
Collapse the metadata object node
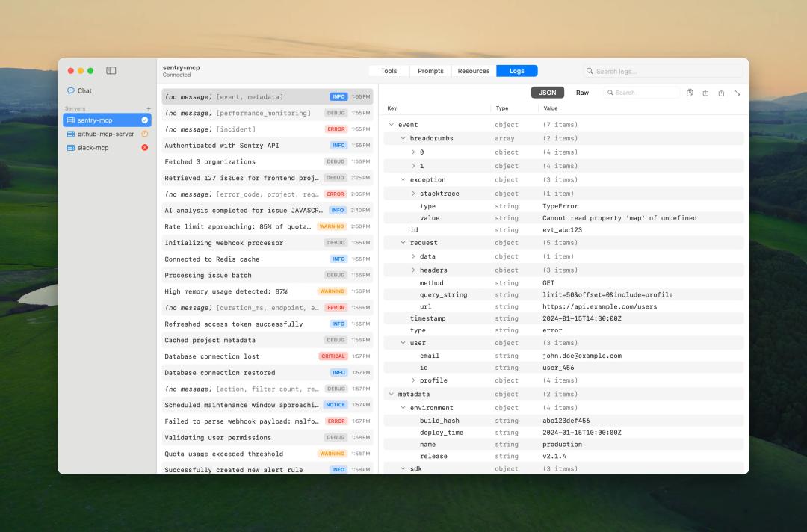391,394
